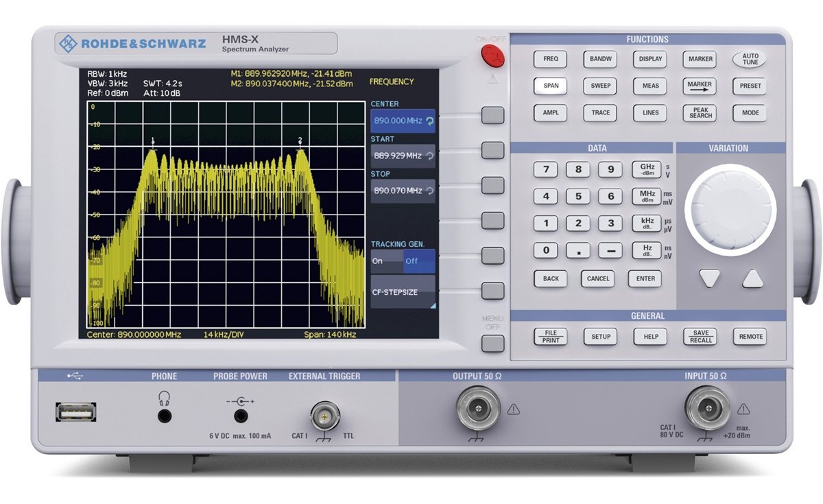Screen dimensions: 823x504
Task: Tap the number 9 key
Action: point(610,170)
